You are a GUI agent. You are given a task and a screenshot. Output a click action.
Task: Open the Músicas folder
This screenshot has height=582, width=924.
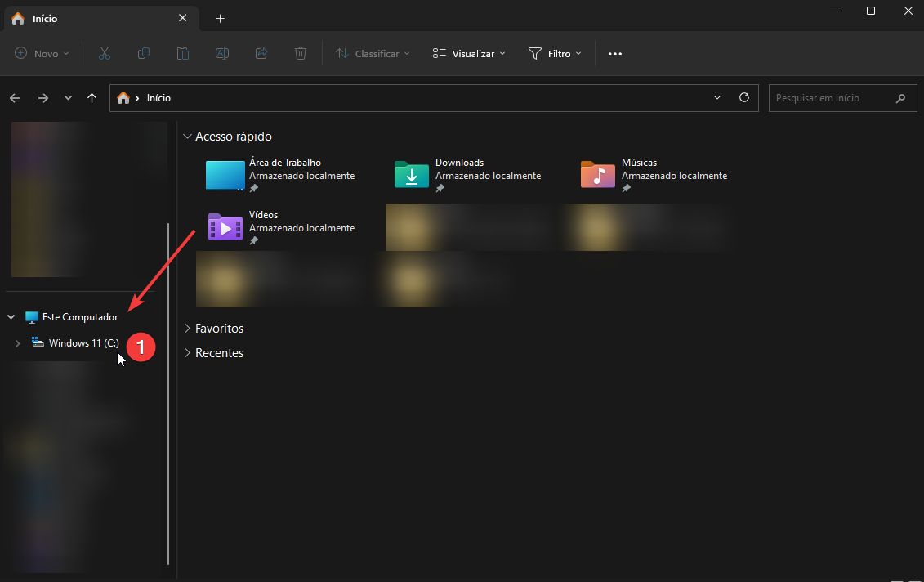[x=639, y=162]
